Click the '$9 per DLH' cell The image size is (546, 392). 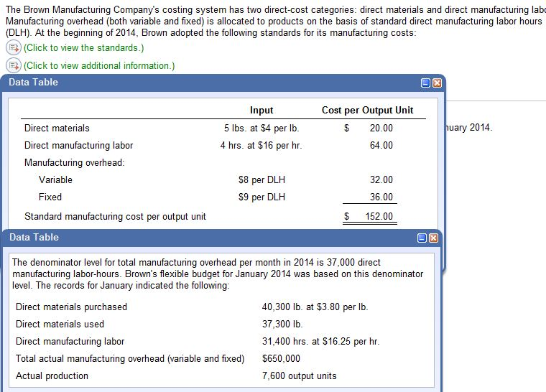(x=262, y=197)
